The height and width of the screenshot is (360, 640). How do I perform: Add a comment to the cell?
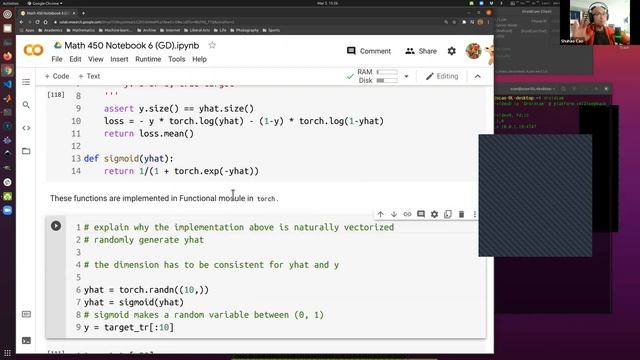(x=421, y=214)
